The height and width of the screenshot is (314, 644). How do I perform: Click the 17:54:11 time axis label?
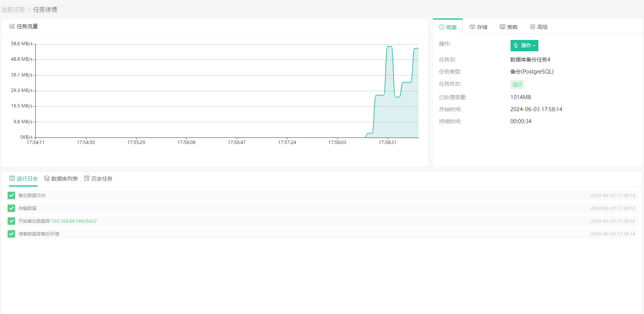click(35, 142)
